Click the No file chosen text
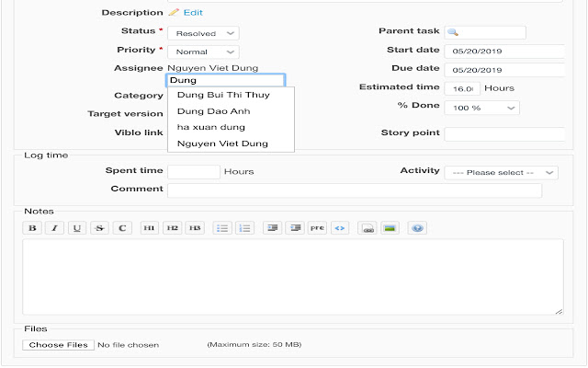588x368 pixels. click(129, 345)
